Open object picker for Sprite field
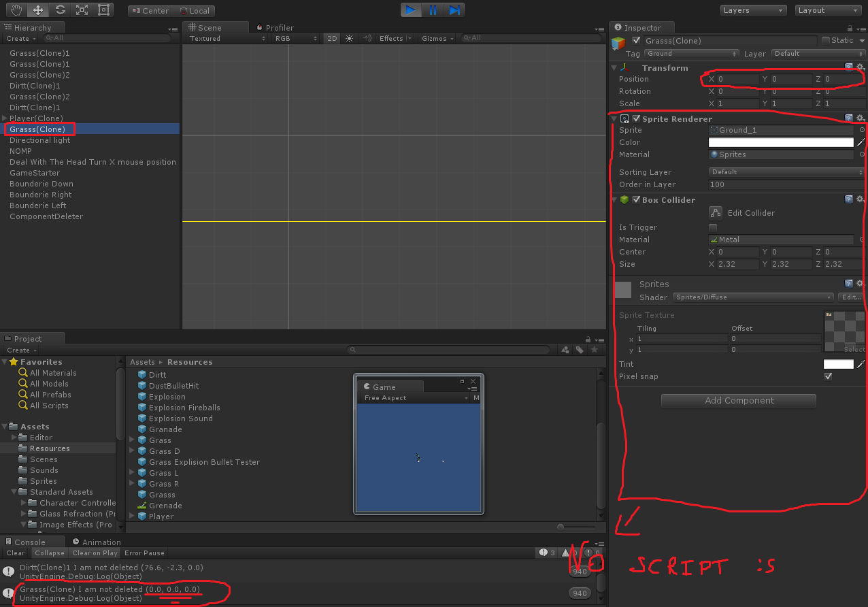Screen dimensions: 868x607 point(862,130)
